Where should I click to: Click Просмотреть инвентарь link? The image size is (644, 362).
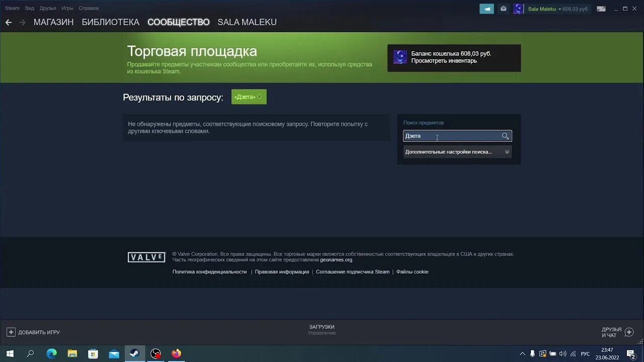coord(444,61)
